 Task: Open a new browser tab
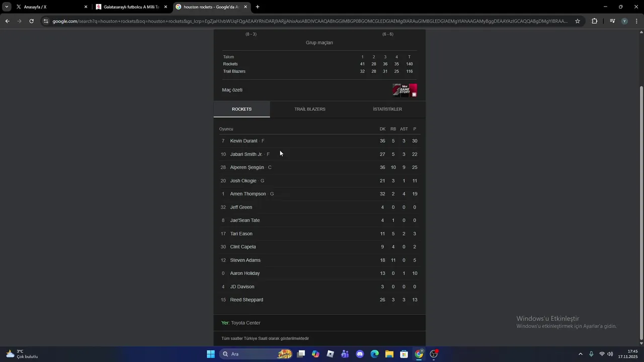(258, 7)
